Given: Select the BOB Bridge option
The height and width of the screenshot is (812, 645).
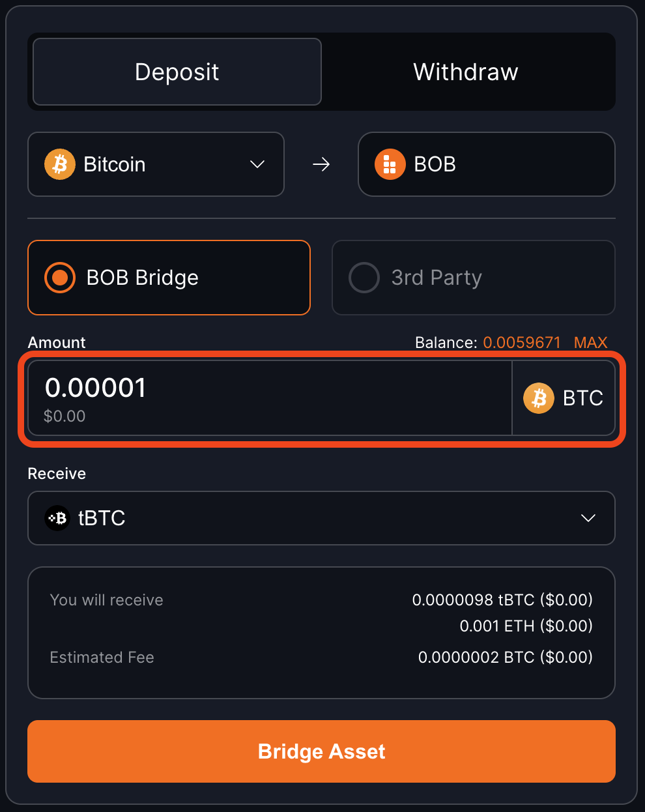Looking at the screenshot, I should [169, 278].
